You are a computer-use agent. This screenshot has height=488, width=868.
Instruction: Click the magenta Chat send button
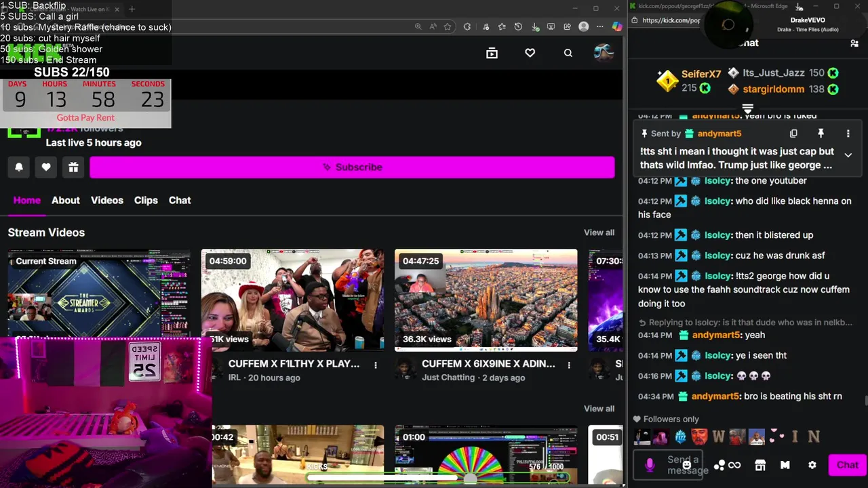pos(848,465)
